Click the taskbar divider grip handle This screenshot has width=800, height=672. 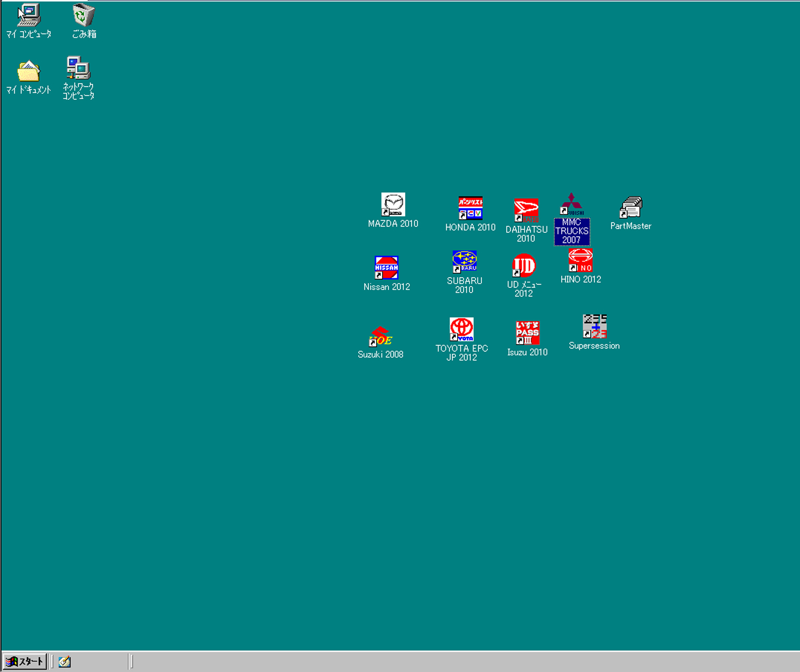tap(131, 661)
